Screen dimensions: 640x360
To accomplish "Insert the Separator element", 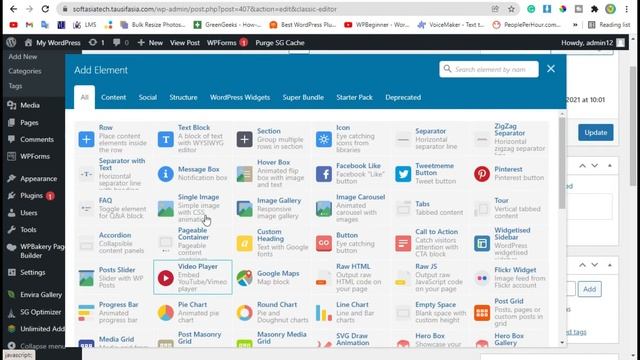I will 430,139.
